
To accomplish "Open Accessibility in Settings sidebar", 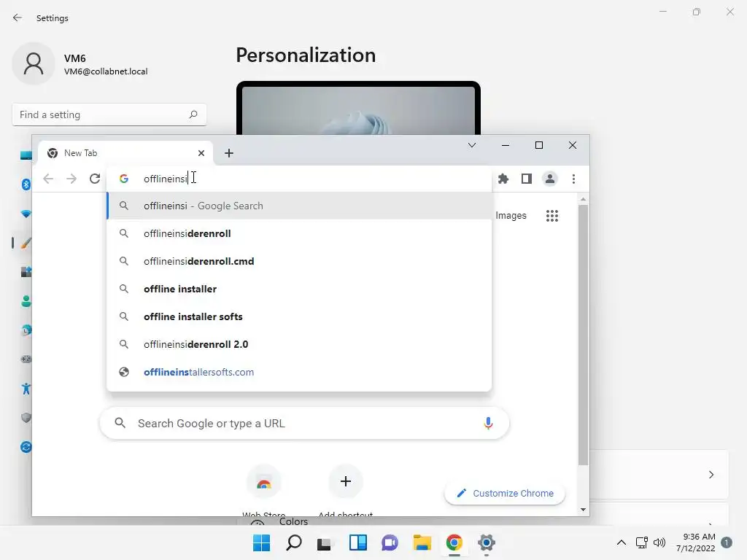I will point(26,389).
